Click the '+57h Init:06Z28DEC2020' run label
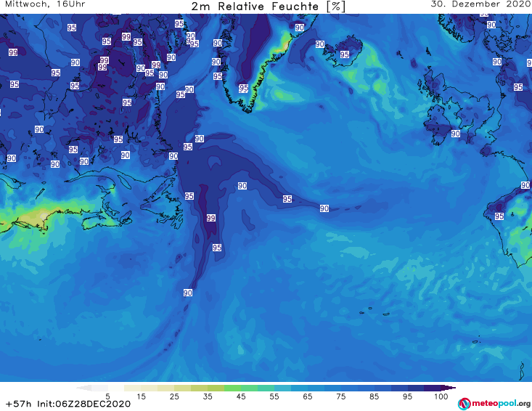This screenshot has width=532, height=411. [x=67, y=404]
